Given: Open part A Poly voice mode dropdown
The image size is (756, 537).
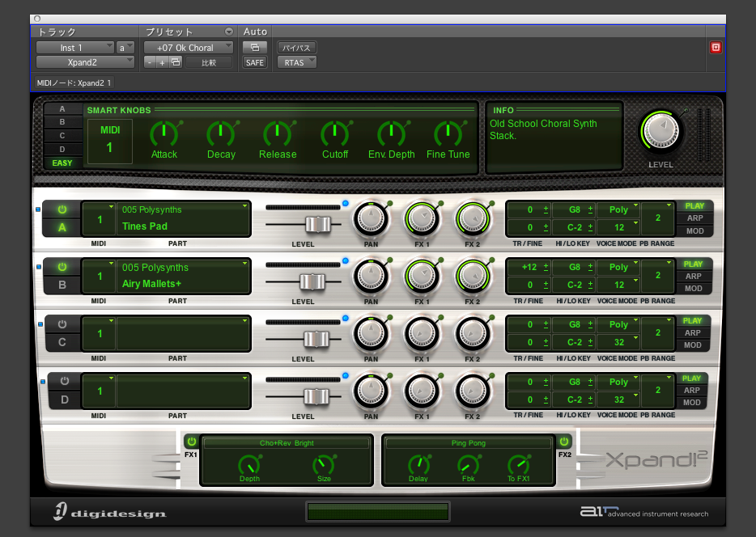Looking at the screenshot, I should point(618,209).
